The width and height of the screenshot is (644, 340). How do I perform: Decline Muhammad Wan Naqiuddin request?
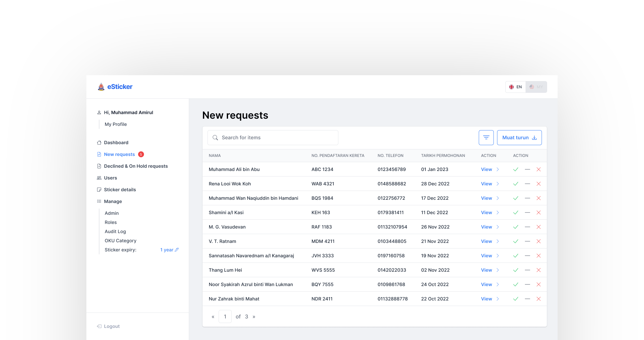pos(539,198)
